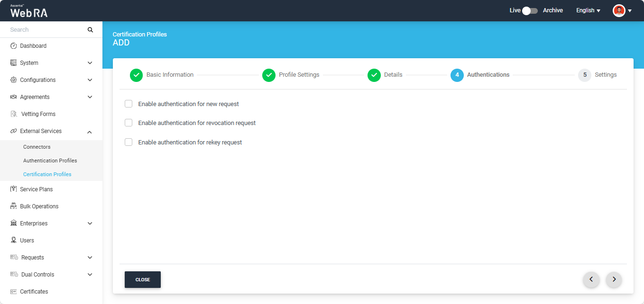This screenshot has width=644, height=304.
Task: Open Authentication Profiles submenu item
Action: coord(50,161)
